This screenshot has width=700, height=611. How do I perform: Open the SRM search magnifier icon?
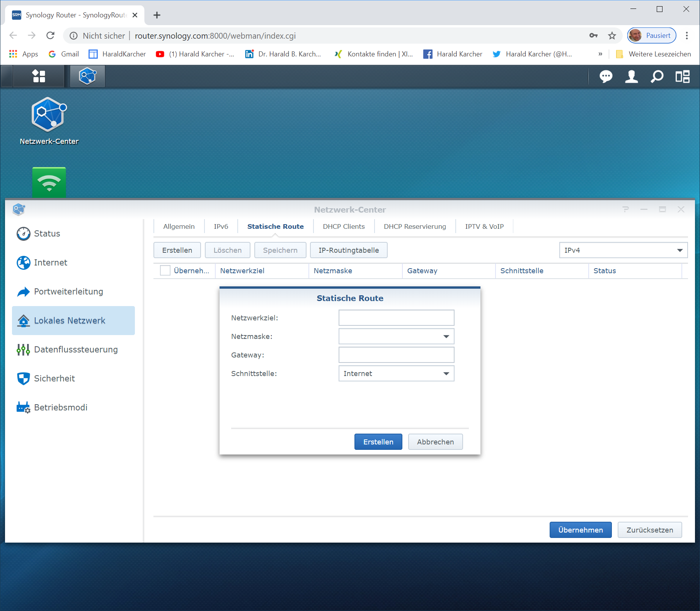657,77
